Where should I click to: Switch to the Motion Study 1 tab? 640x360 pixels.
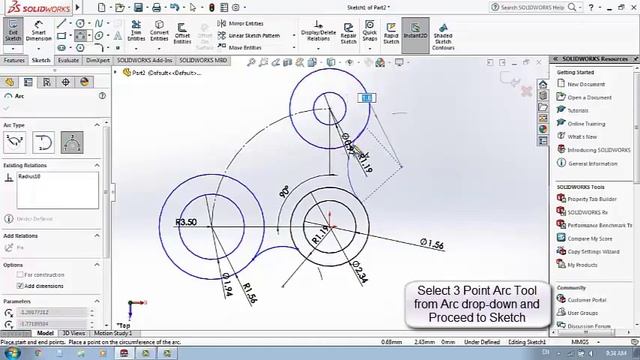(x=113, y=333)
